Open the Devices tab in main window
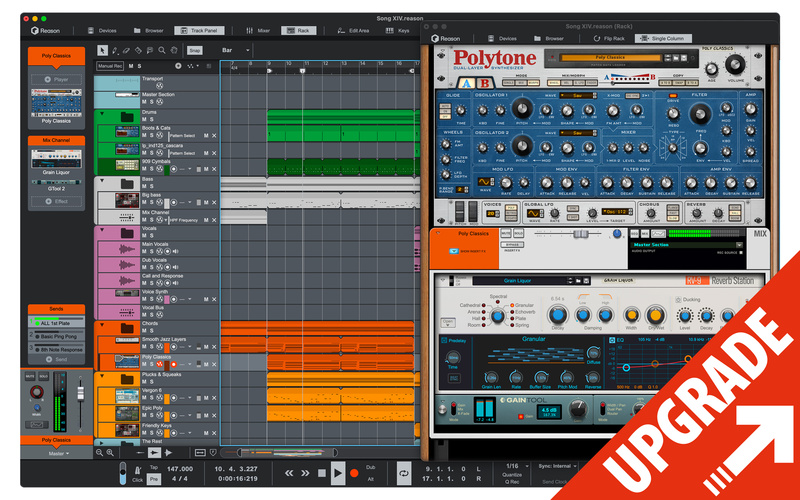 click(102, 31)
